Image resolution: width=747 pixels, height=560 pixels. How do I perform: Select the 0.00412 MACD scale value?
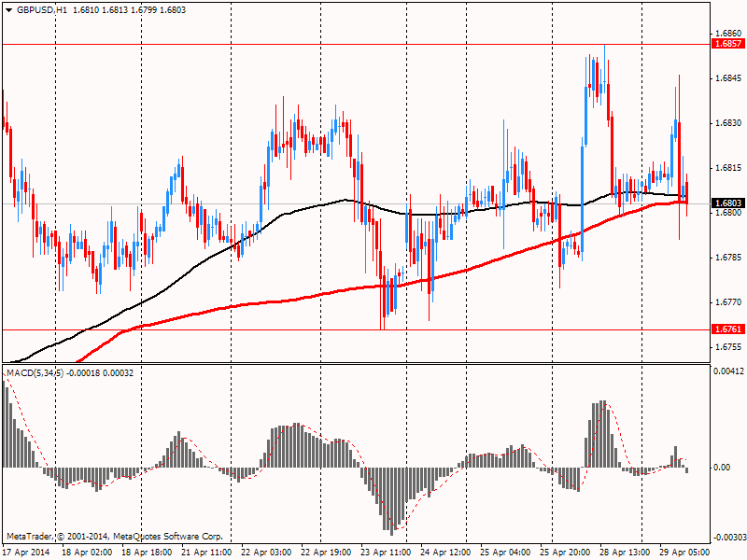[729, 371]
